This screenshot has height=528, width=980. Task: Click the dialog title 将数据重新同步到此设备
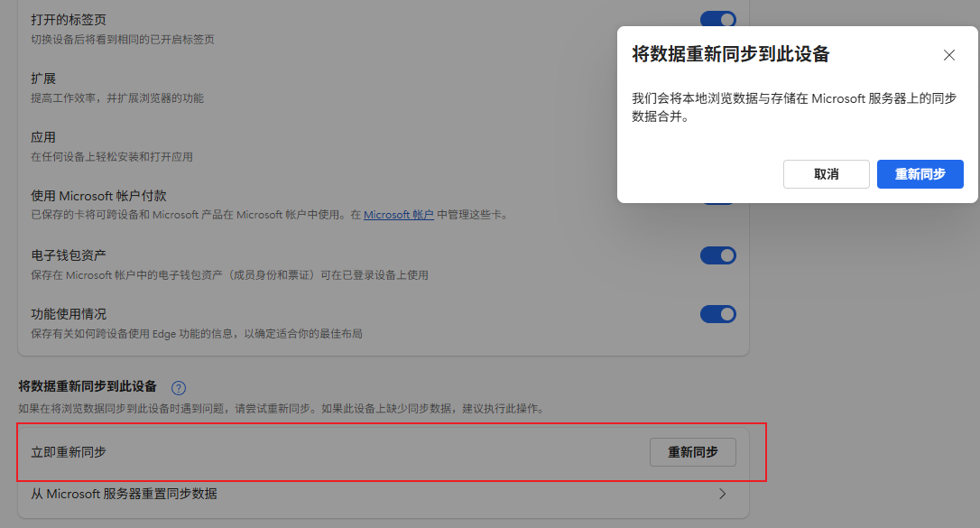[x=731, y=54]
